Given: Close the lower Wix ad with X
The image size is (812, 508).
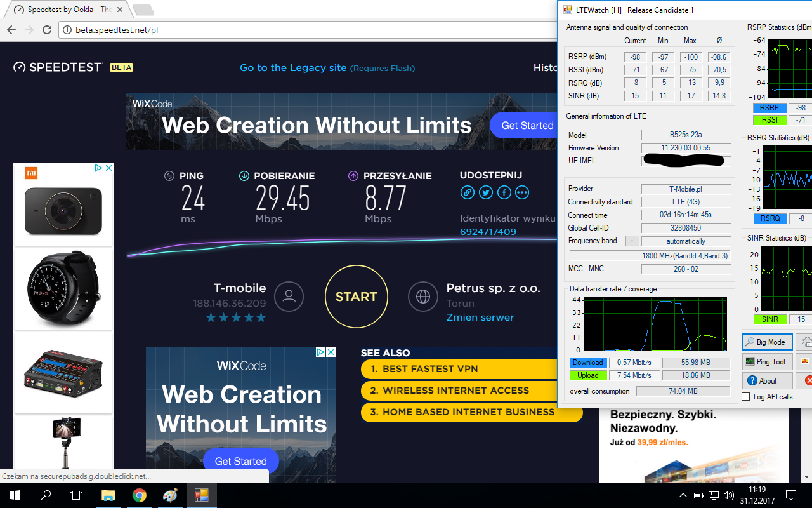Looking at the screenshot, I should (331, 352).
